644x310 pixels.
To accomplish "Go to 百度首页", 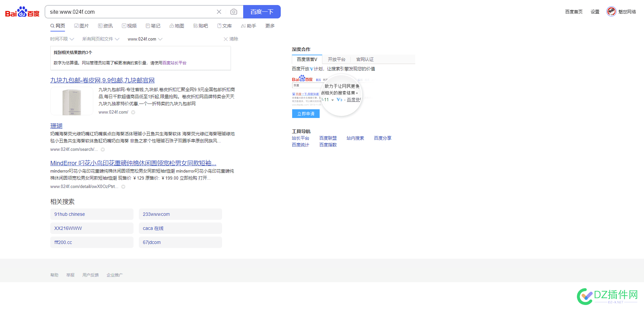I will click(x=574, y=12).
